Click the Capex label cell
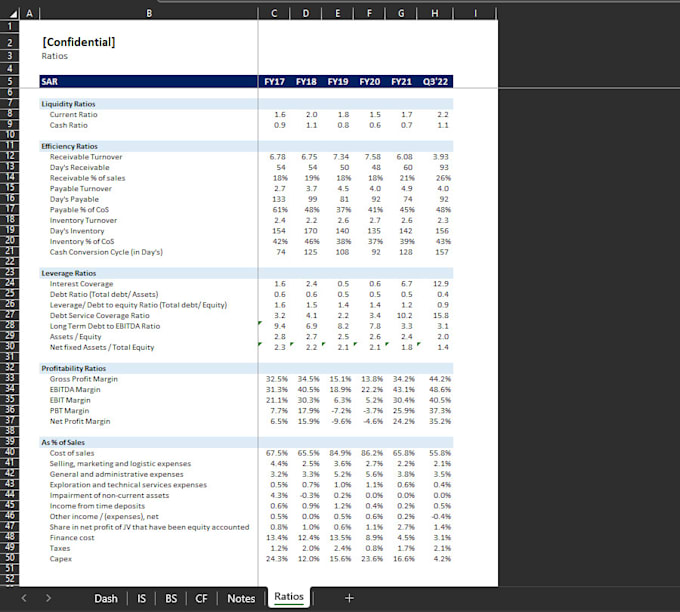Screen dimensions: 680x612 pos(61,559)
